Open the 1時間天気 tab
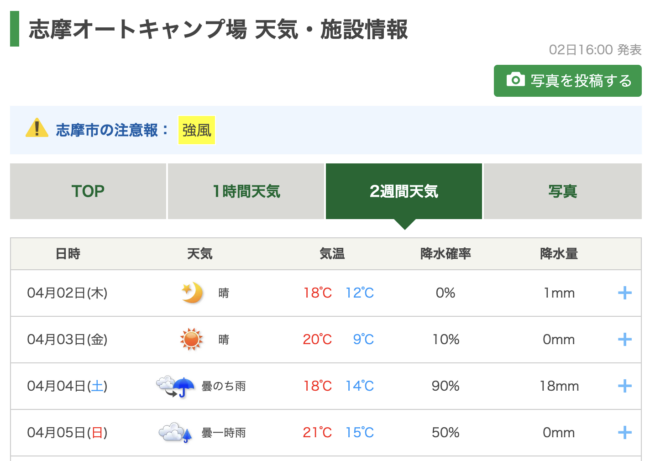650x461 pixels. coord(246,191)
